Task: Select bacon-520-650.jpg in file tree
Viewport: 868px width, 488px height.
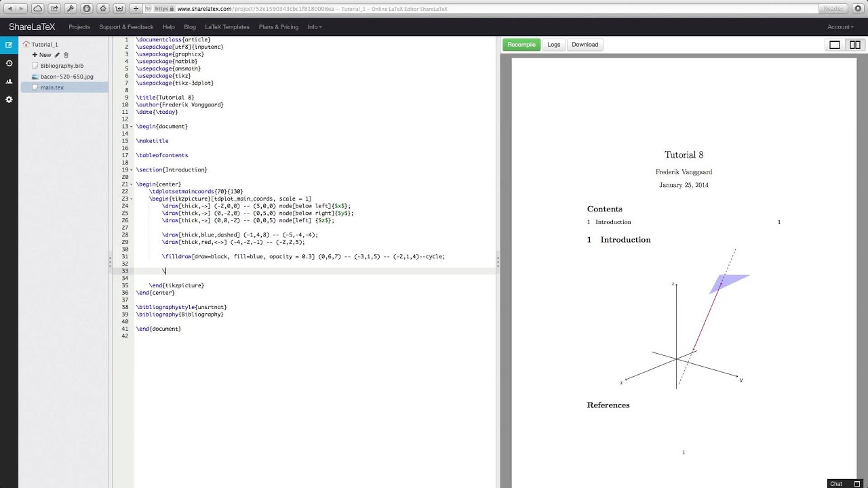Action: click(x=67, y=77)
